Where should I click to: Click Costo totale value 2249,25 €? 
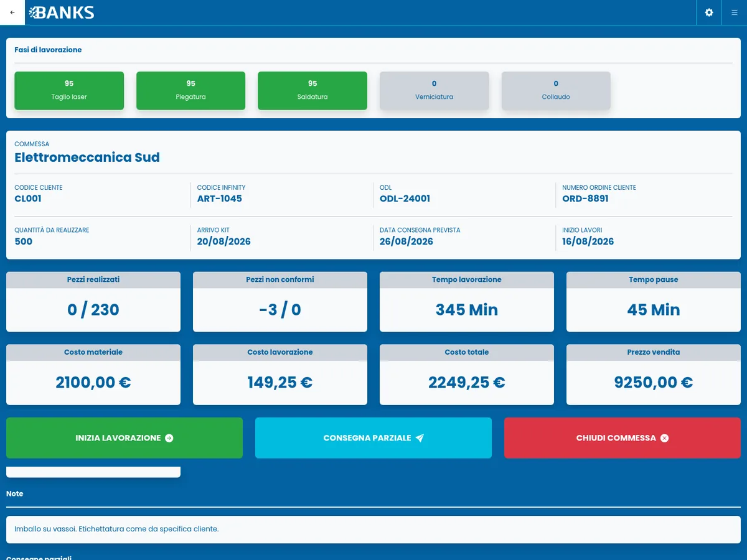467,382
